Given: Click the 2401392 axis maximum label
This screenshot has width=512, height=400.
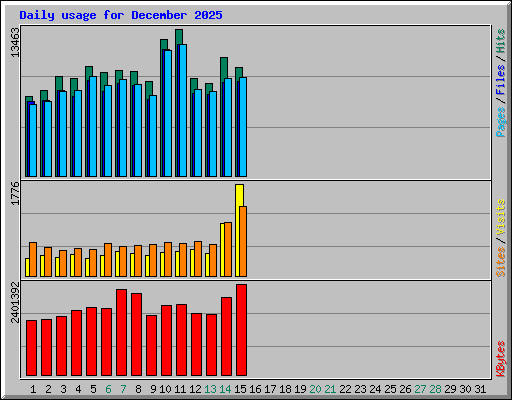Looking at the screenshot, I should point(15,302).
